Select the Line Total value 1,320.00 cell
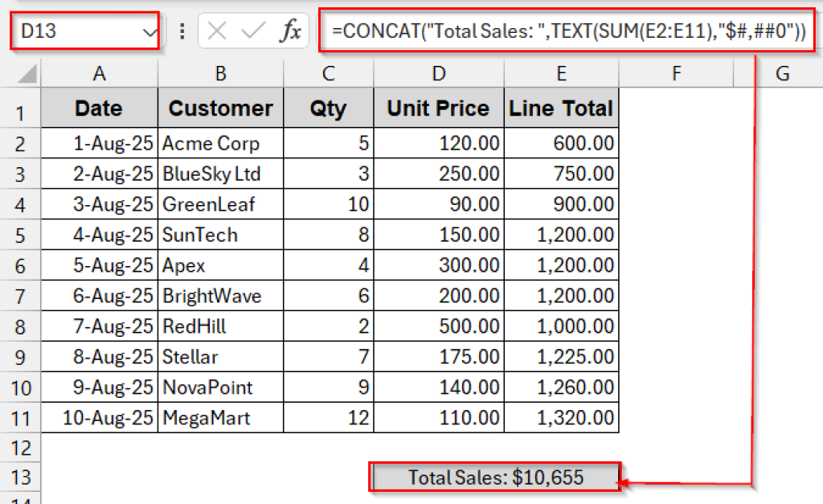Viewport: 823px width, 504px height. coord(560,417)
